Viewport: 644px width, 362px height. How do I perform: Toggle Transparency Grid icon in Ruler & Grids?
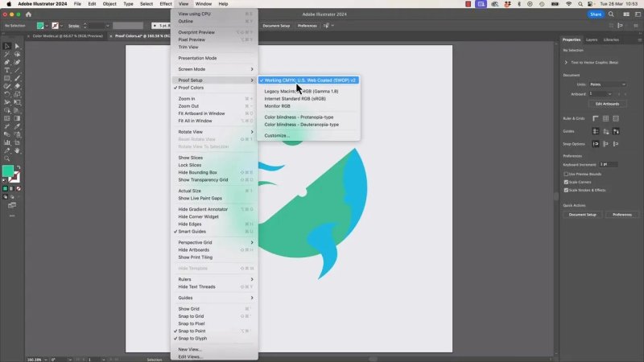click(616, 118)
